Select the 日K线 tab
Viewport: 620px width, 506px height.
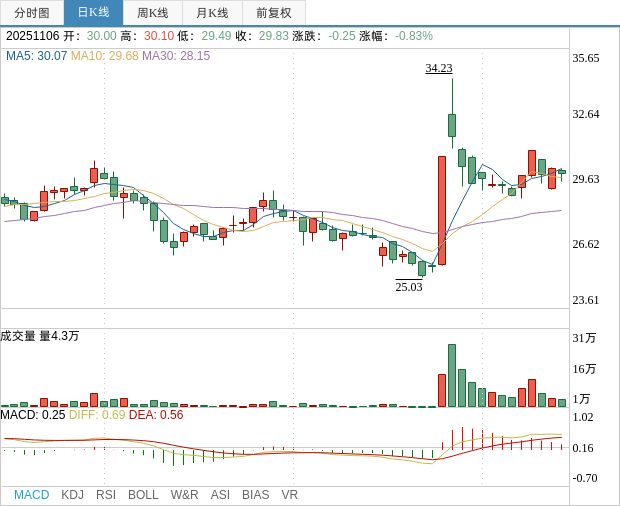[93, 13]
